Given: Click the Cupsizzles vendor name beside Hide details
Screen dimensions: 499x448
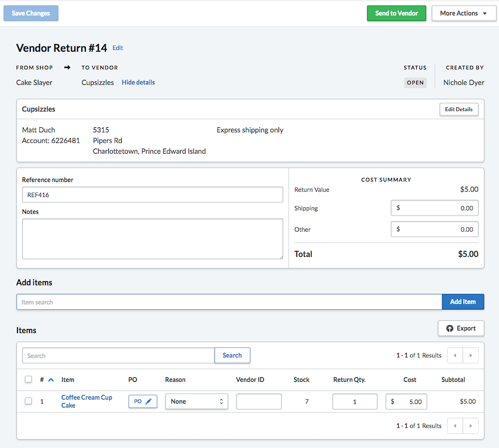Looking at the screenshot, I should coord(98,82).
